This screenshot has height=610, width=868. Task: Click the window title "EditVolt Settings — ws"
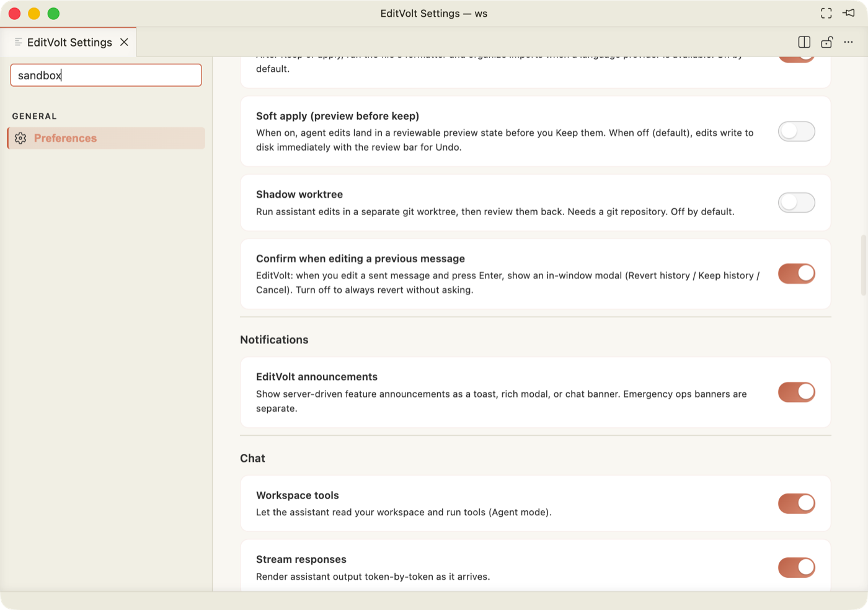434,14
